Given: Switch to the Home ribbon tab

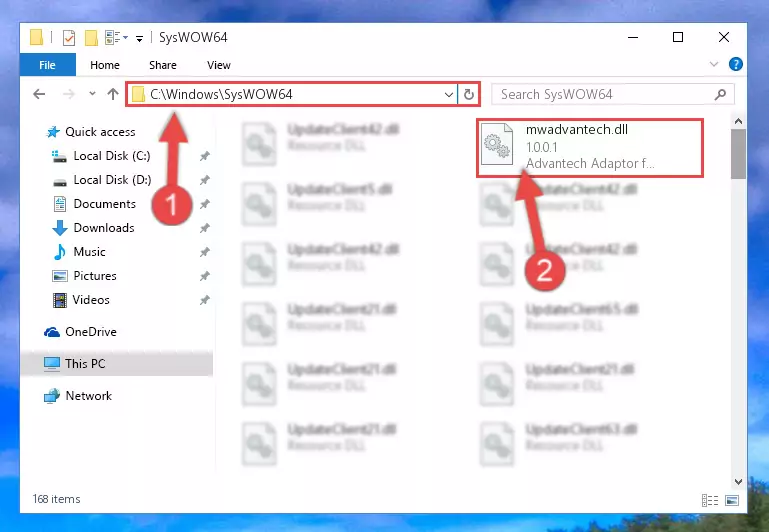Looking at the screenshot, I should pos(104,65).
